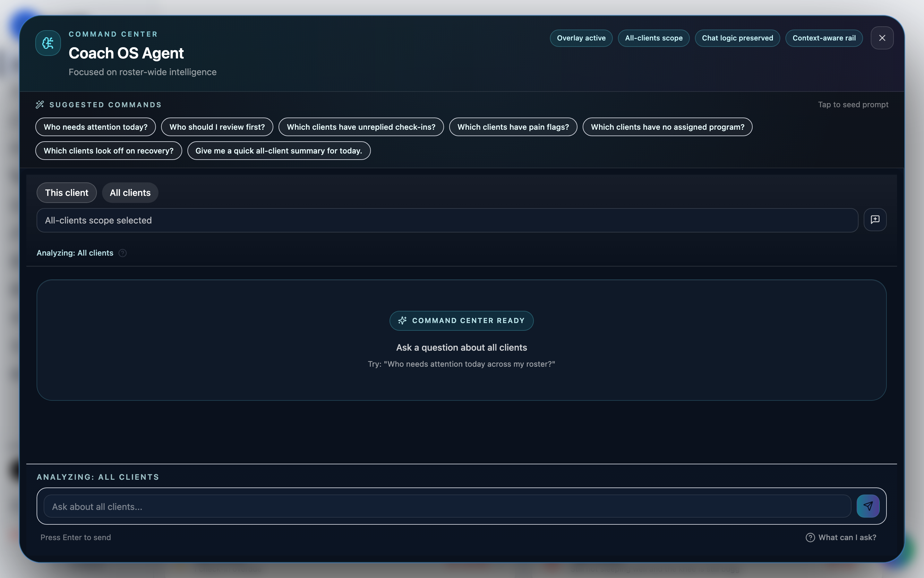Viewport: 924px width, 578px height.
Task: Click the Analyzing: All clients status text
Action: pos(75,253)
